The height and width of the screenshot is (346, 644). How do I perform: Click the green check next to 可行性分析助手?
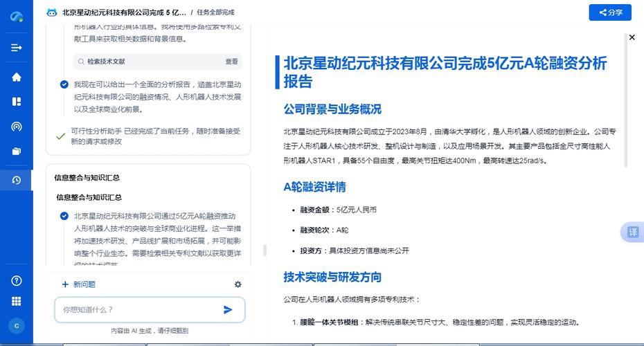pos(60,136)
